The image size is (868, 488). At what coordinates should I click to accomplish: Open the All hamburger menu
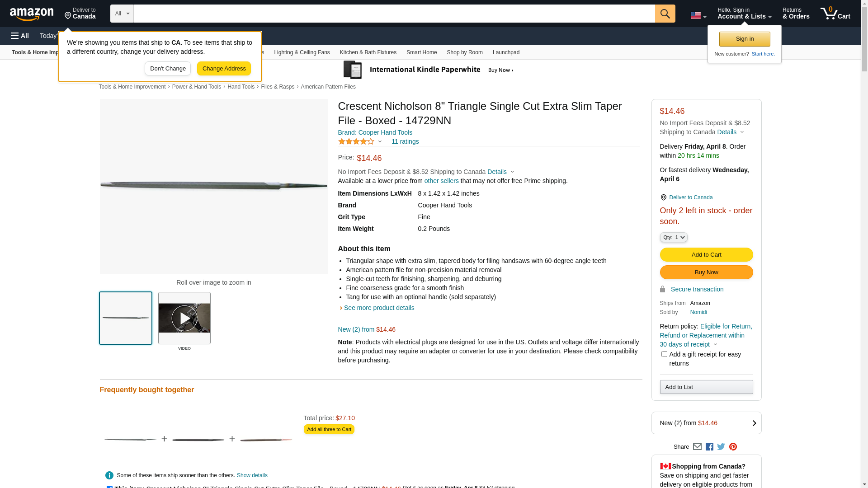20,36
